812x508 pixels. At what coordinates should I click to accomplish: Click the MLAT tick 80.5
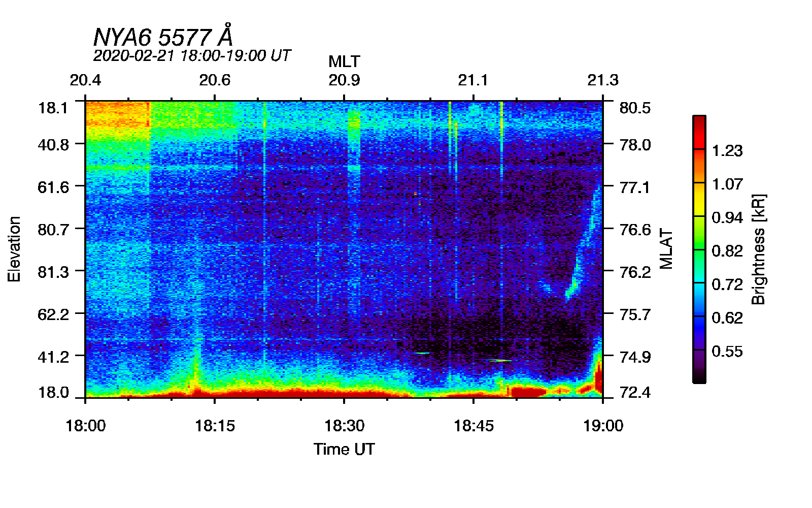[x=635, y=108]
